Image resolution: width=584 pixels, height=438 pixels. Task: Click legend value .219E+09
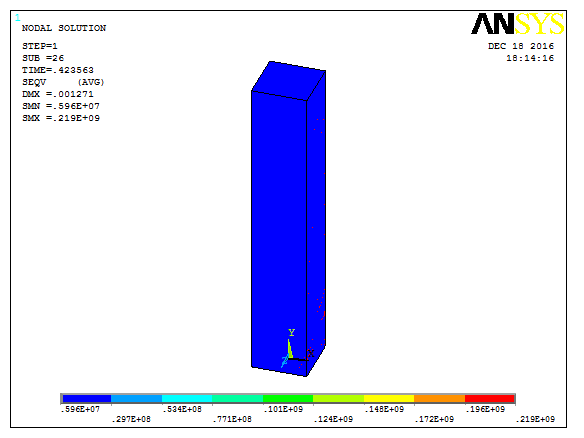click(x=535, y=419)
